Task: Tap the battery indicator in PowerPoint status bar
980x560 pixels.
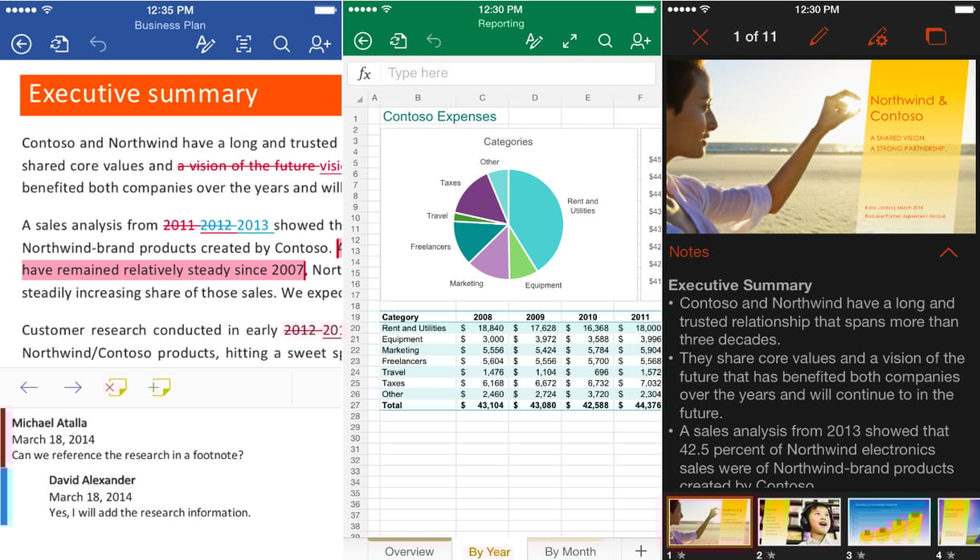Action: (x=963, y=9)
